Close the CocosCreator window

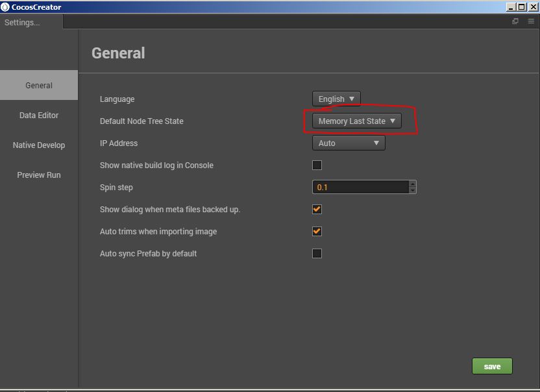[x=532, y=7]
